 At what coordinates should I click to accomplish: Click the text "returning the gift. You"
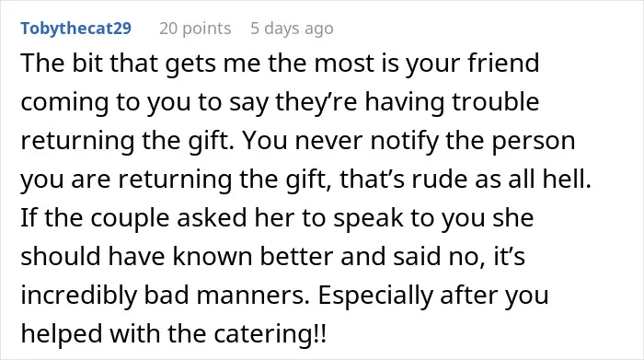click(x=155, y=140)
